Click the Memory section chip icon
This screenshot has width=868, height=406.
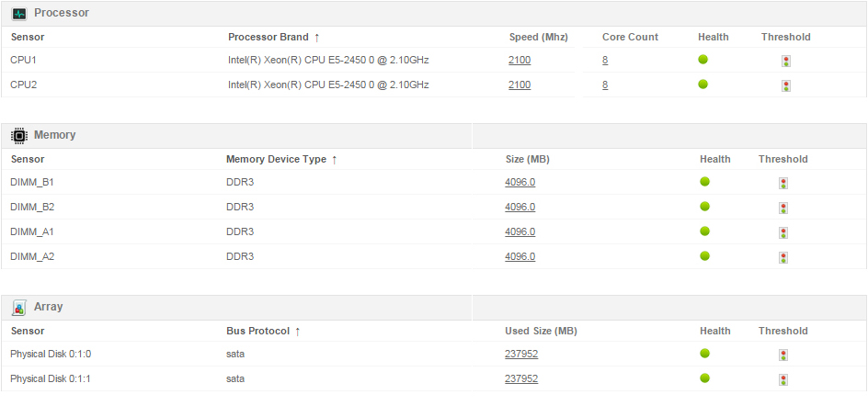click(18, 135)
